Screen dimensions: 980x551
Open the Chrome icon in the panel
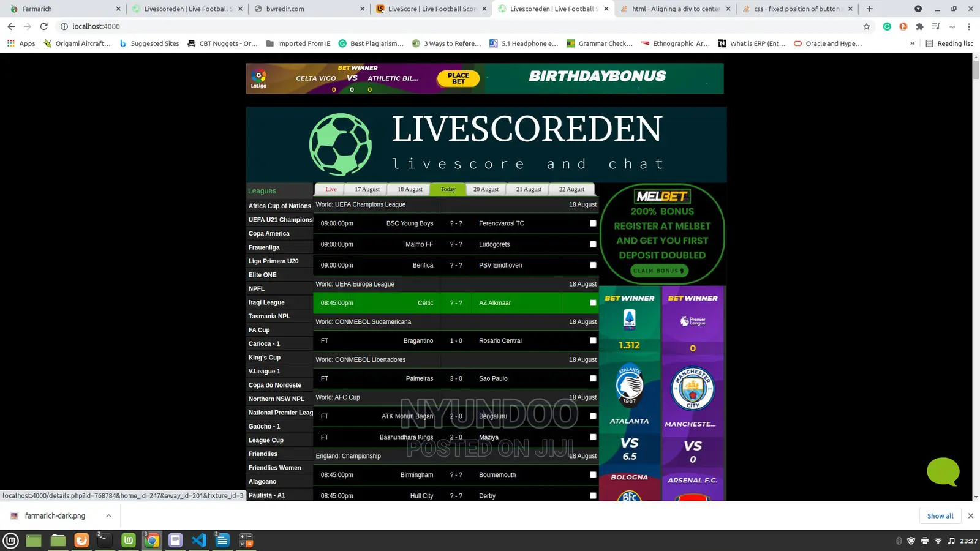[152, 541]
